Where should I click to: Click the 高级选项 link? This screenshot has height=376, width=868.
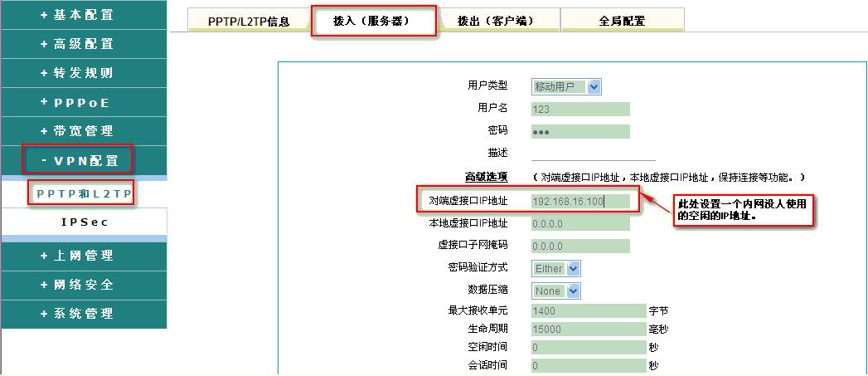click(485, 177)
